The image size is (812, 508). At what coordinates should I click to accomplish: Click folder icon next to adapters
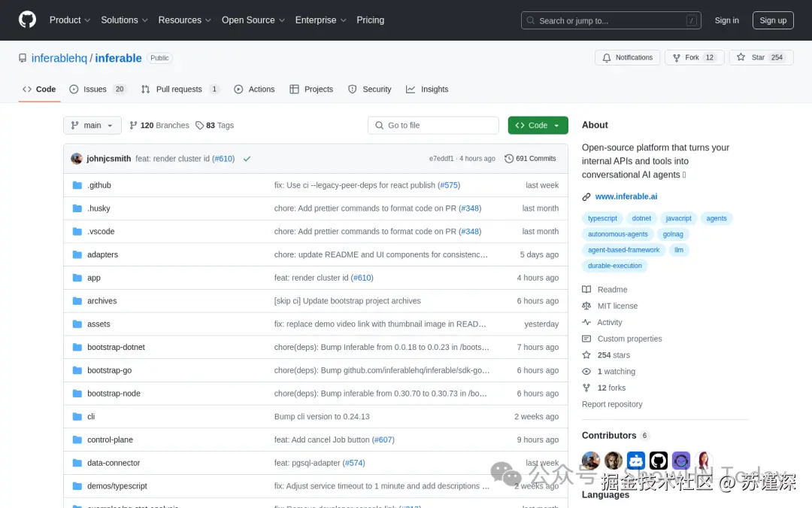point(77,254)
